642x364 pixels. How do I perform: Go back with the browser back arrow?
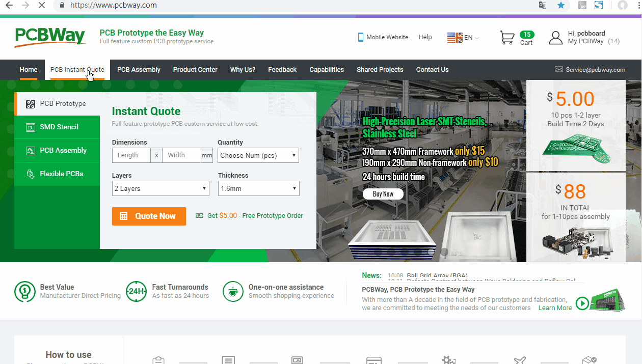click(9, 6)
